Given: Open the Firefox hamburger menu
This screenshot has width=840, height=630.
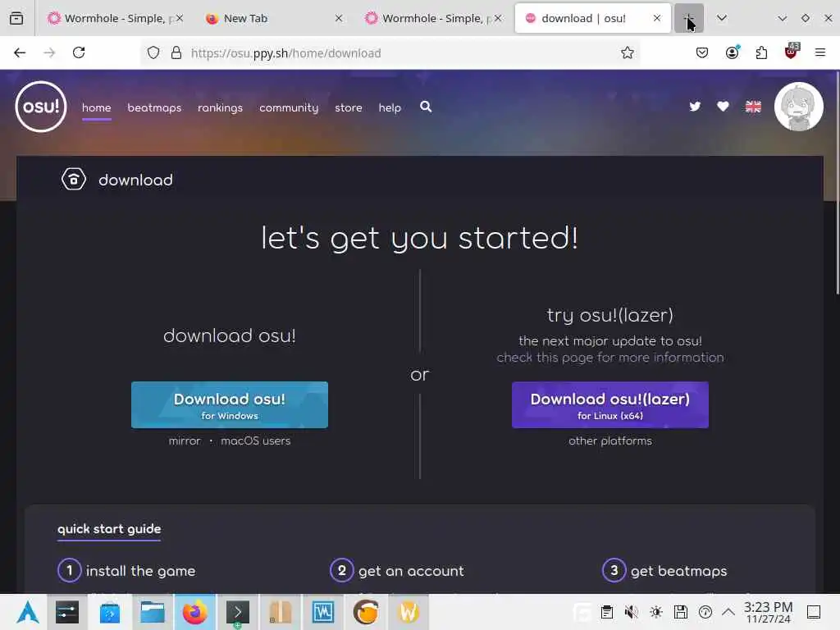Looking at the screenshot, I should [819, 52].
